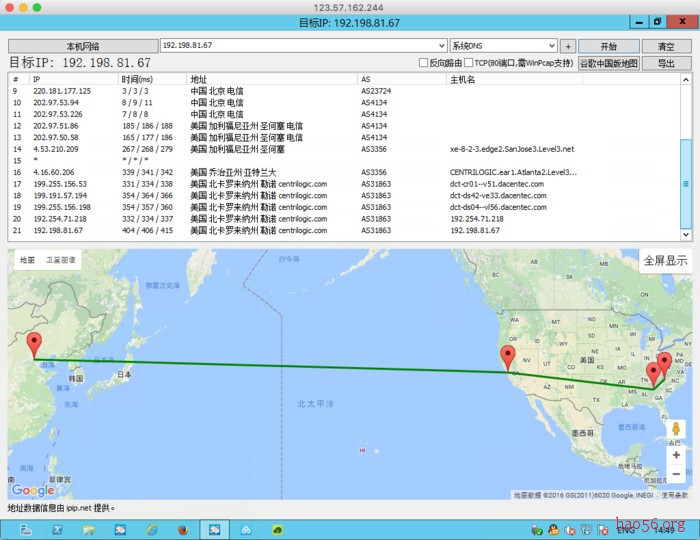Click ENG language indicator in tray
The width and height of the screenshot is (700, 540).
pos(625,530)
